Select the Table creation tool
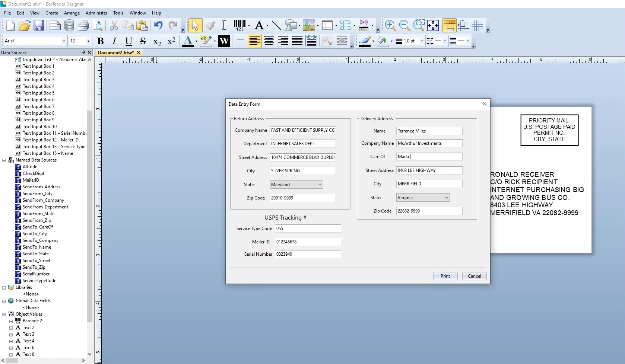625x364 pixels. pyautogui.click(x=327, y=25)
